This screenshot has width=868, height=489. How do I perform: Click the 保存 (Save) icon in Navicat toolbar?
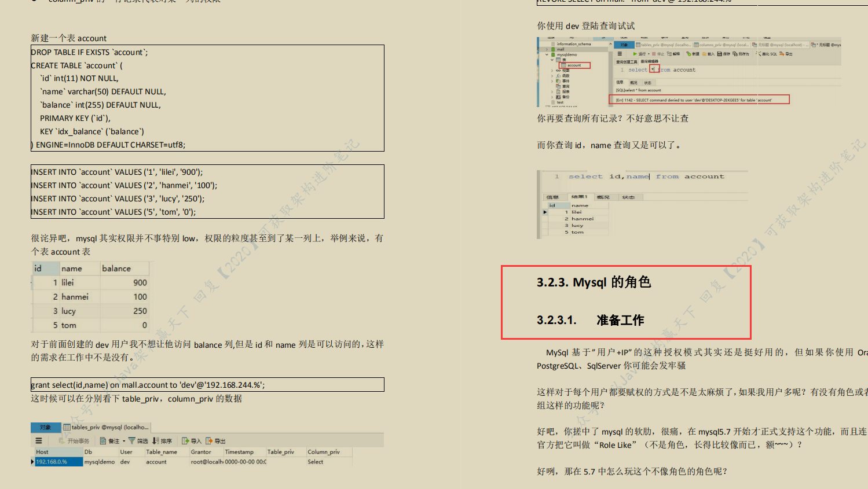[721, 53]
